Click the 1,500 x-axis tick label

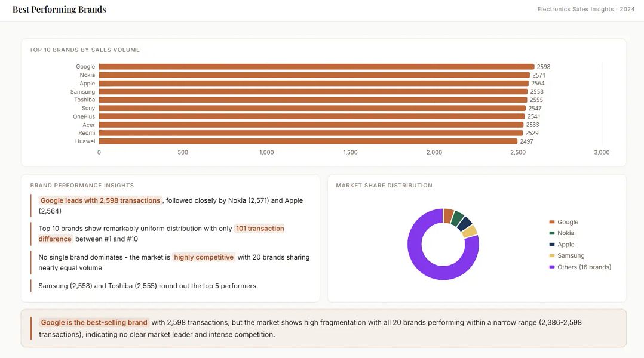(350, 152)
